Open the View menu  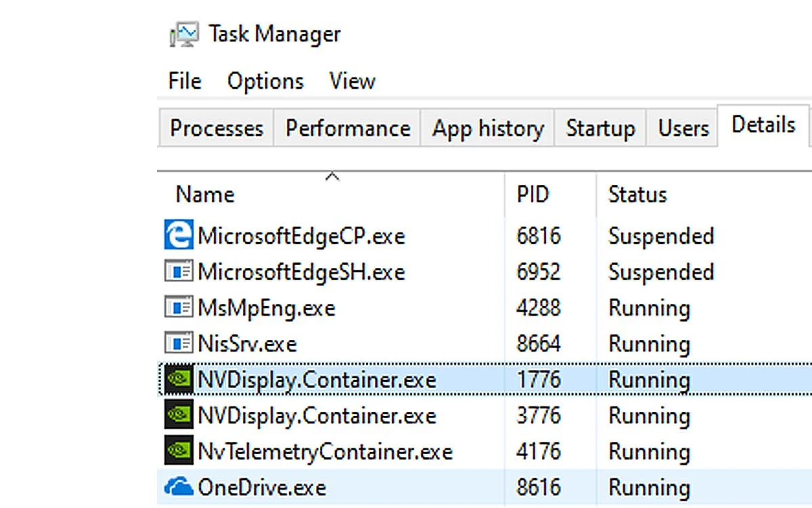(x=352, y=81)
